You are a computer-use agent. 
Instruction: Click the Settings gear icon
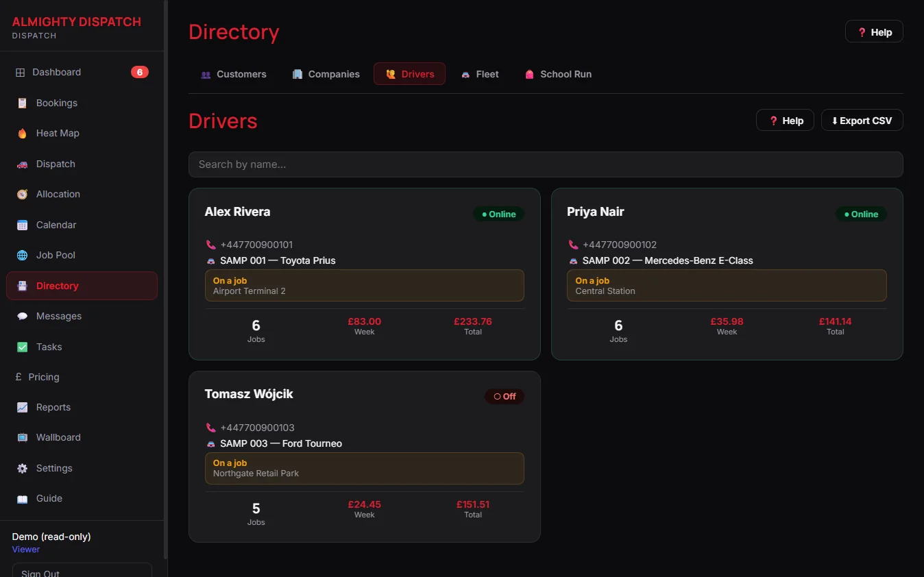tap(22, 468)
